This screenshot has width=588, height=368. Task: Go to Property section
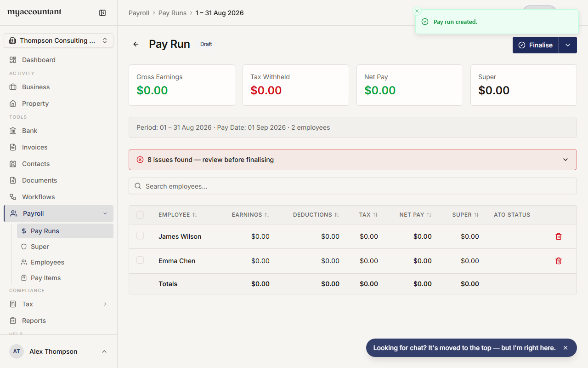tap(58, 103)
